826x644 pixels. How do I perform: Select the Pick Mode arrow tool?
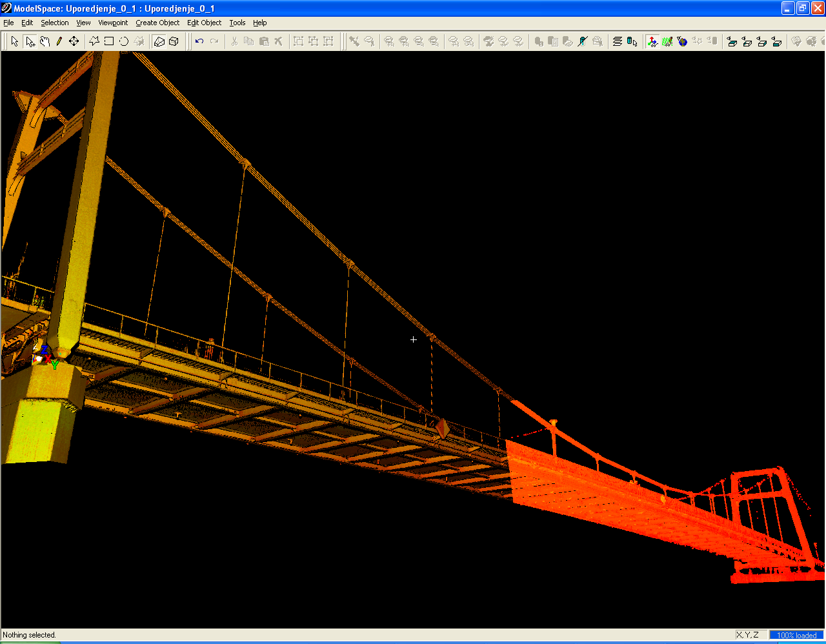pyautogui.click(x=15, y=41)
